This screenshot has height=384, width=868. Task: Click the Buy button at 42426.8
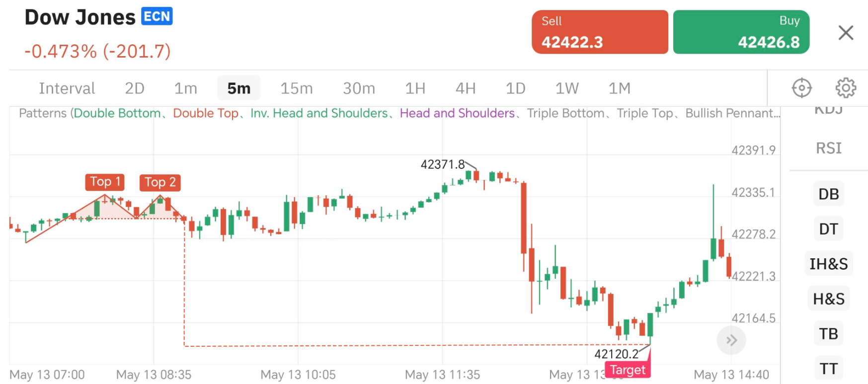741,31
